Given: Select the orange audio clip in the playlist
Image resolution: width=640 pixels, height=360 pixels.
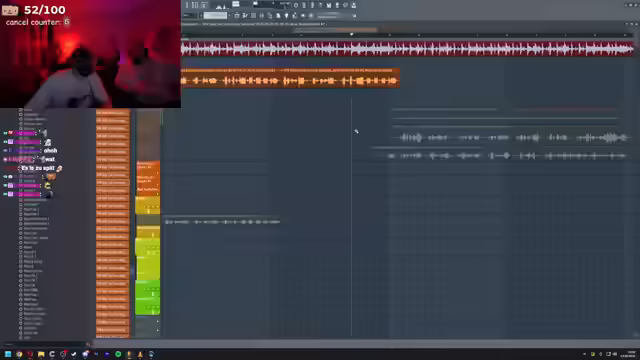Looking at the screenshot, I should click(x=290, y=78).
